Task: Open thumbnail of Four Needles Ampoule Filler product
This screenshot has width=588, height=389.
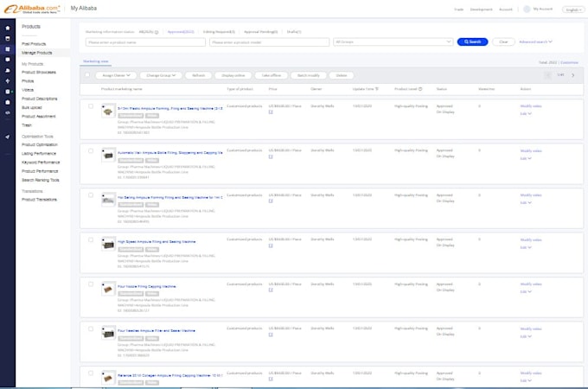Action: pyautogui.click(x=108, y=333)
